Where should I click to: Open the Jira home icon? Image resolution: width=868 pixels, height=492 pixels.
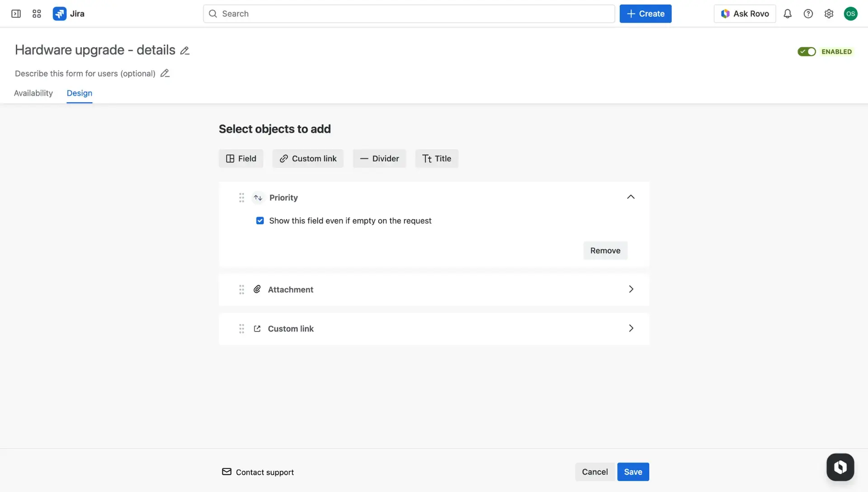click(59, 14)
